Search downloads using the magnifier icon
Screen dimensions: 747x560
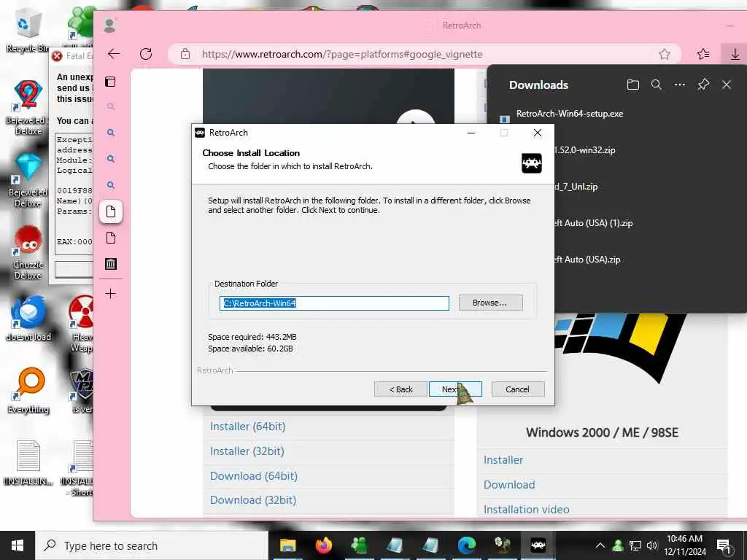(657, 85)
